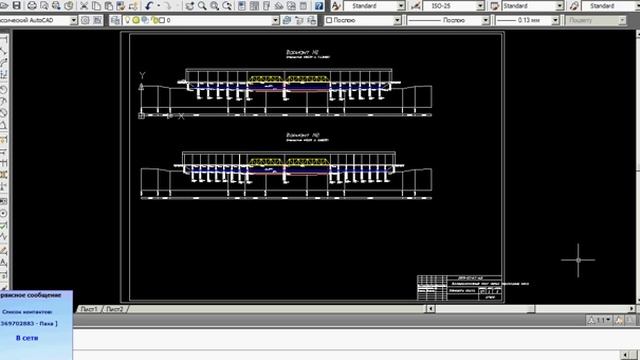
Task: Click the Table Style icon
Action: pyautogui.click(x=494, y=6)
